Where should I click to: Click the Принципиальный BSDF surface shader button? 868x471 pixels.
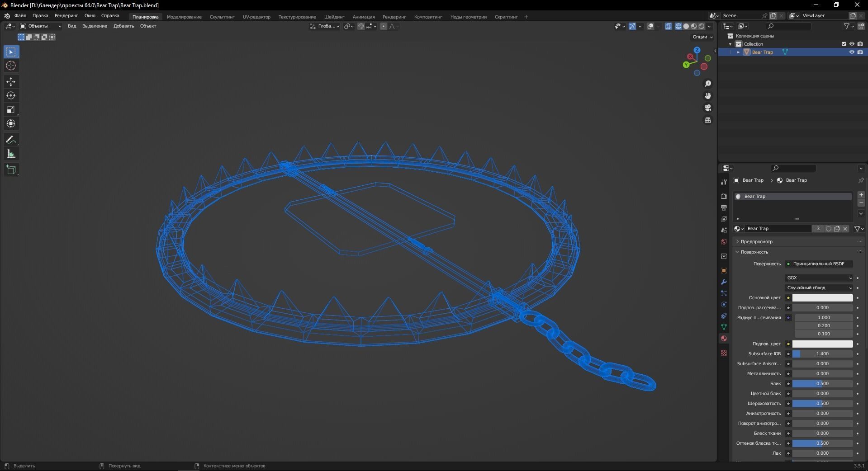(819, 264)
